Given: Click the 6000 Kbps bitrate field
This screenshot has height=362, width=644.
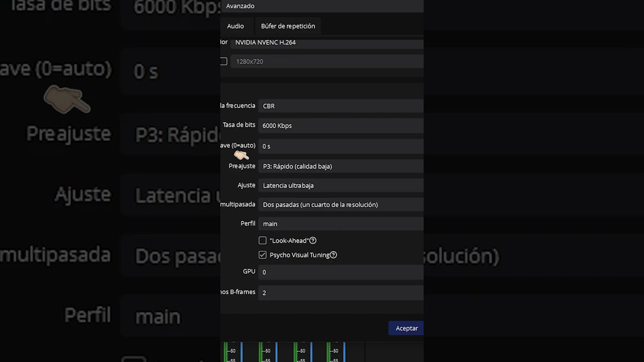Looking at the screenshot, I should pos(341,126).
